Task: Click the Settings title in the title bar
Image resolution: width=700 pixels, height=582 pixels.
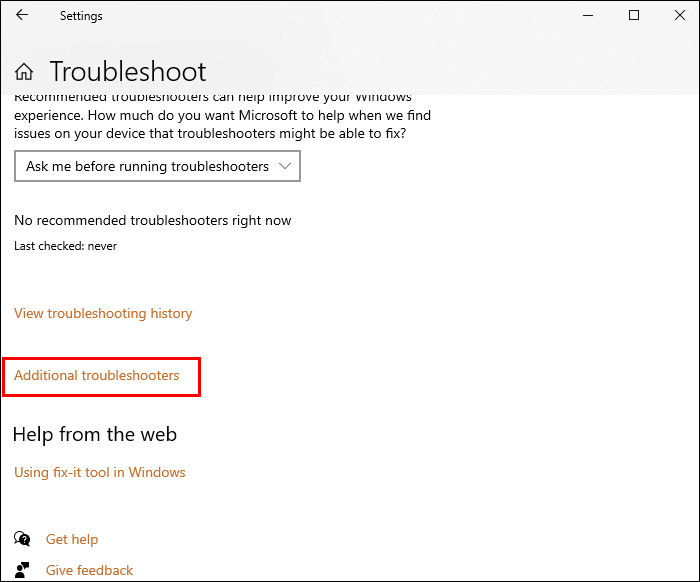Action: tap(81, 16)
